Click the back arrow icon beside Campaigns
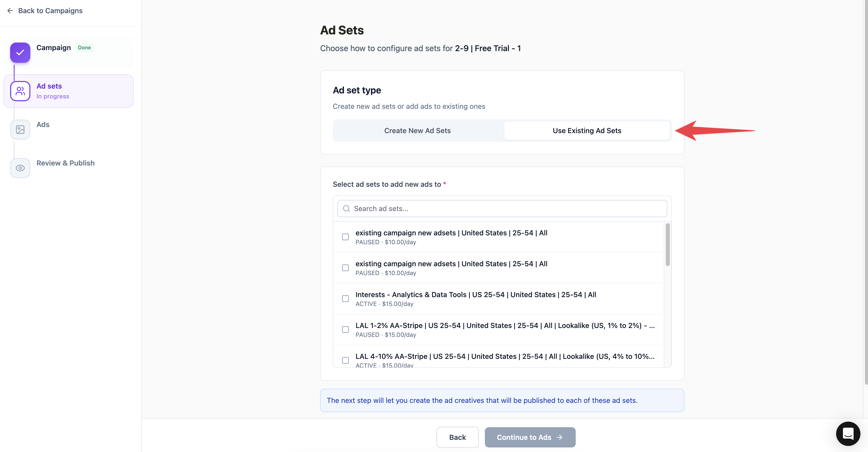 [10, 11]
